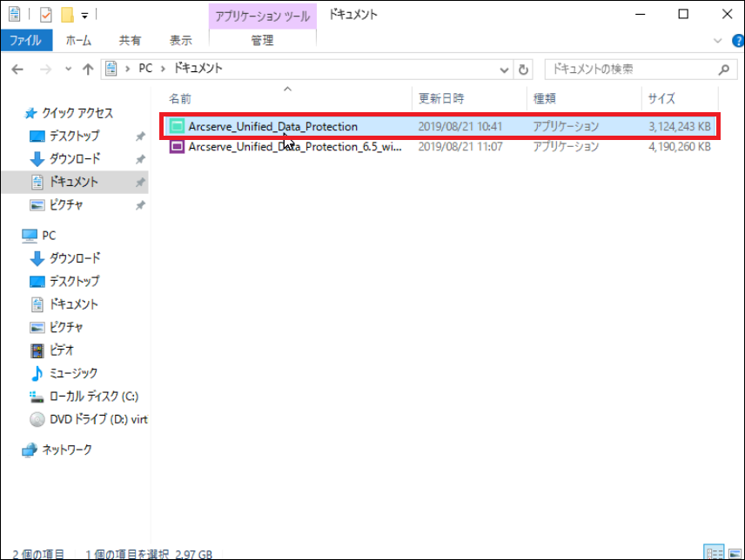Refresh the folder view

tap(523, 70)
